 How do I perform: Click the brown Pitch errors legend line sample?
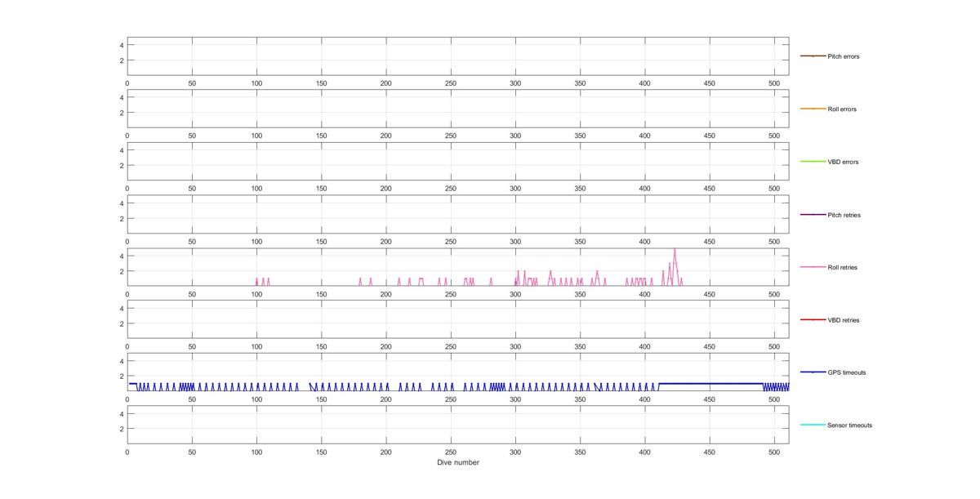813,56
